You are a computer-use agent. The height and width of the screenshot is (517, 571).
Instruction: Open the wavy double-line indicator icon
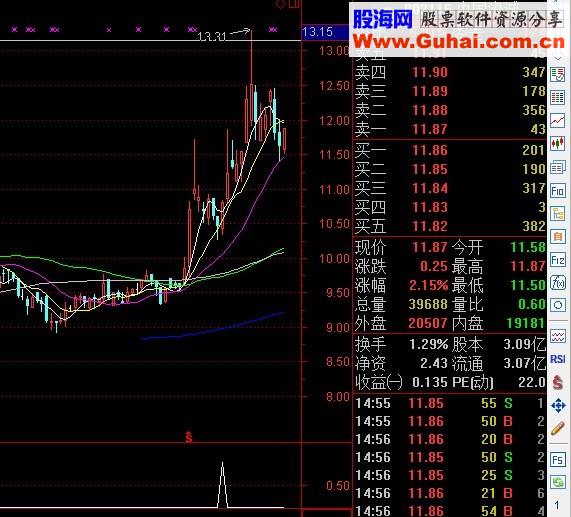[558, 336]
